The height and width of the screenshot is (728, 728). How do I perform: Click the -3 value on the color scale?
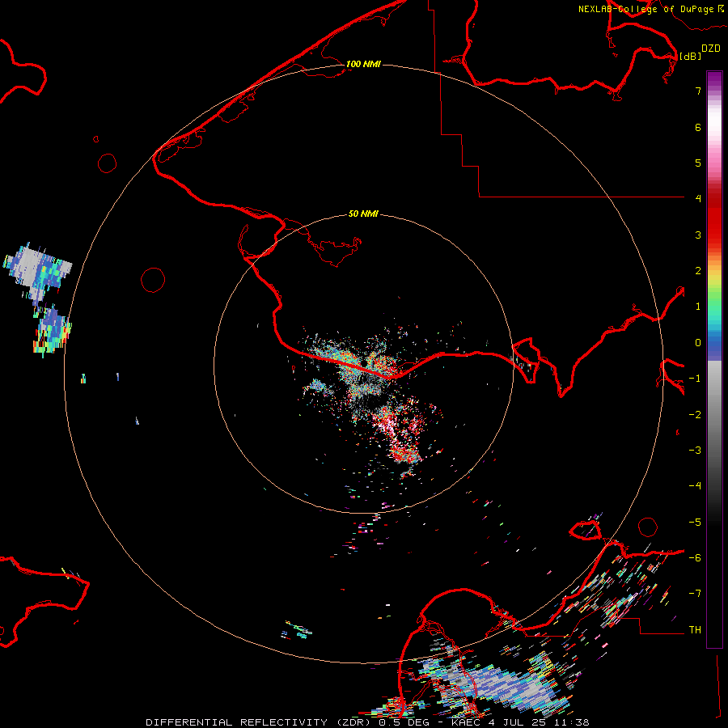(695, 451)
